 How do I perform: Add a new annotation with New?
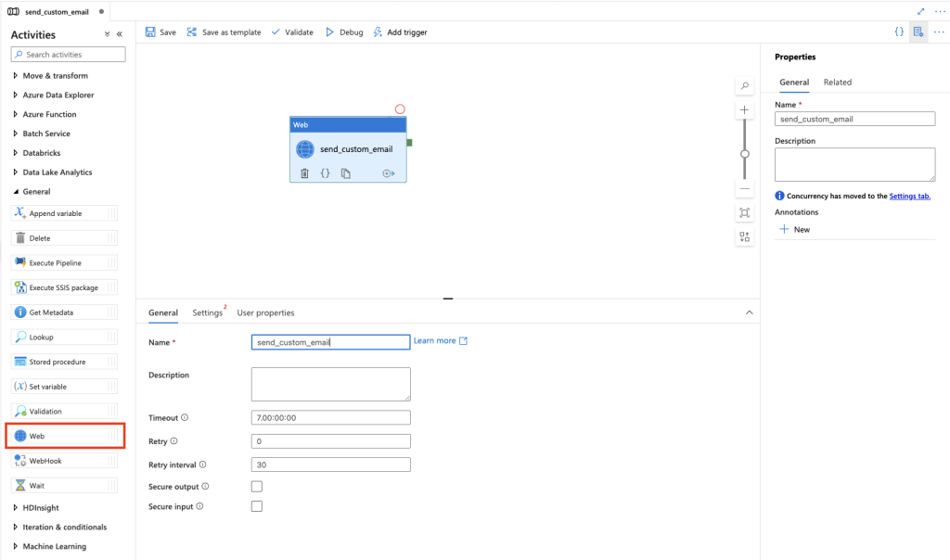[794, 230]
